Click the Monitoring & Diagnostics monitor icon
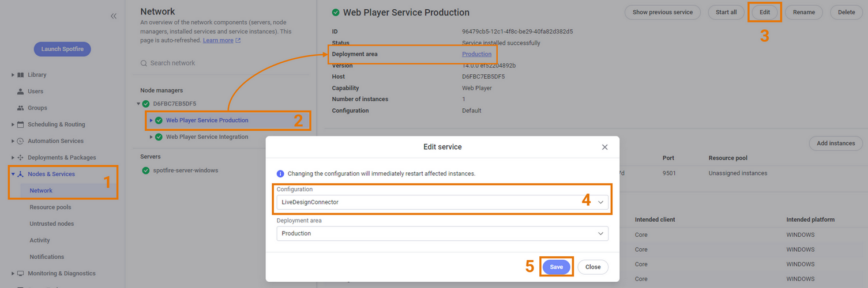868x288 pixels. click(21, 274)
